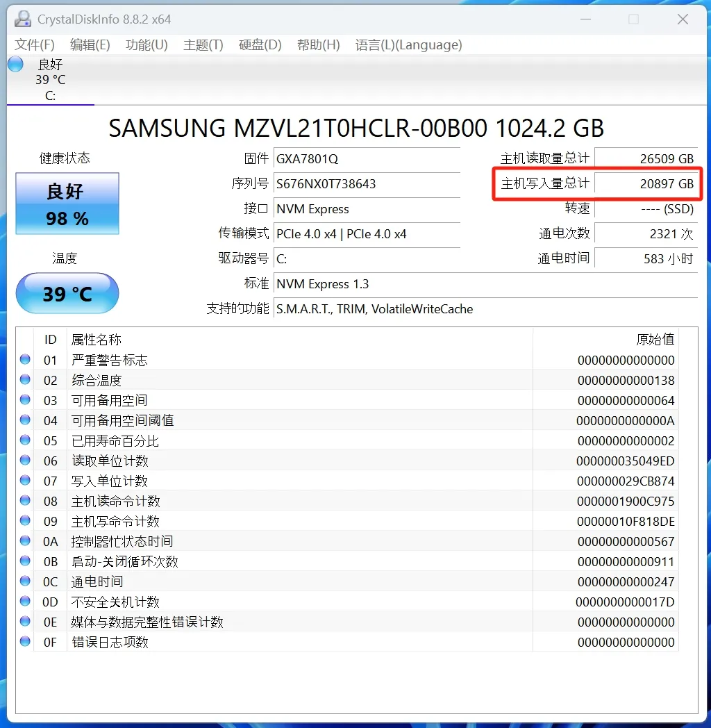Click the status orb for row 01 严重警告标志
This screenshot has width=711, height=728.
(x=25, y=359)
